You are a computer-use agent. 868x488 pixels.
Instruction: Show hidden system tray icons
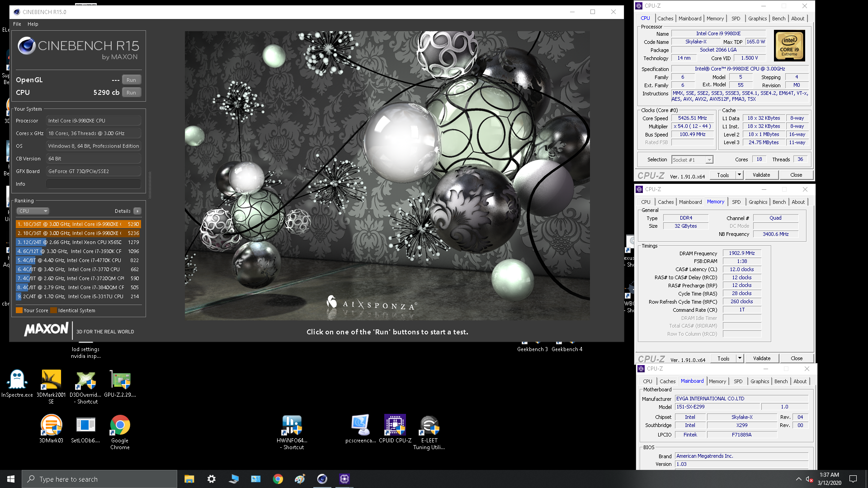[x=798, y=479]
